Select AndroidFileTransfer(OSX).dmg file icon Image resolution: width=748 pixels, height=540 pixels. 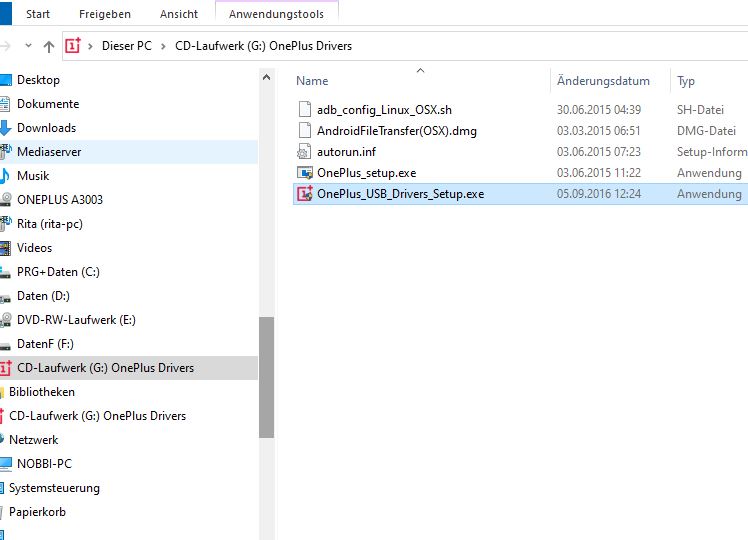click(x=305, y=130)
